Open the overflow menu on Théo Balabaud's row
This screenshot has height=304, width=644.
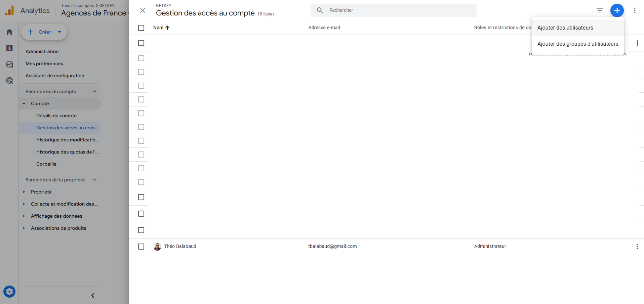(637, 246)
